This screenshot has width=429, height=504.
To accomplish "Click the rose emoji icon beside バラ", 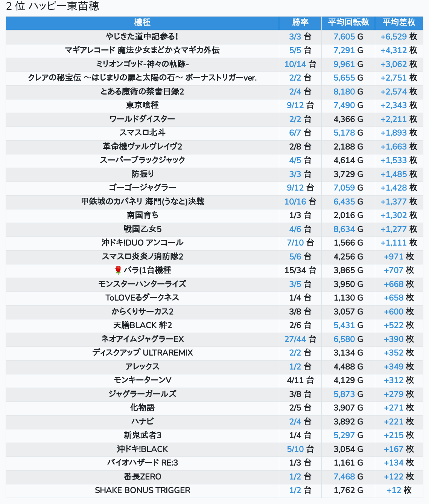I will [118, 270].
